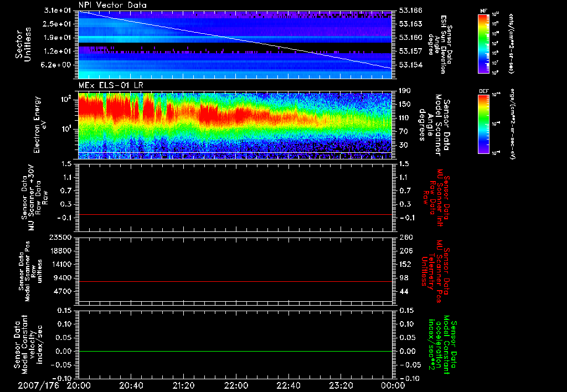The image size is (567, 392).
Task: Click the white diagonal sun elevation line
Action: pyautogui.click(x=235, y=39)
